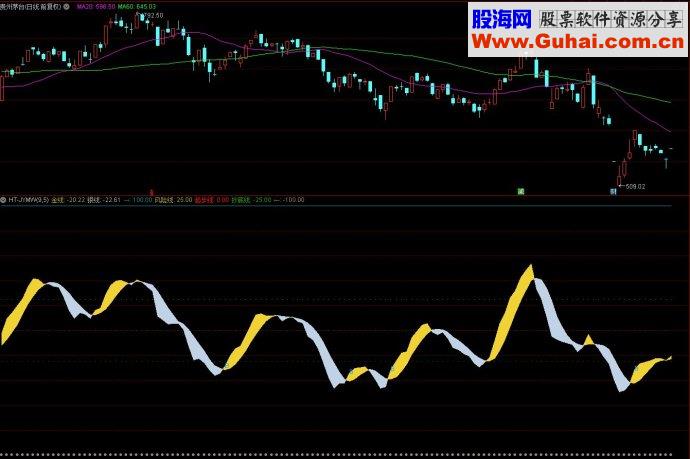690x459 pixels.
Task: Click the red 0.00 indicator value
Action: point(223,200)
